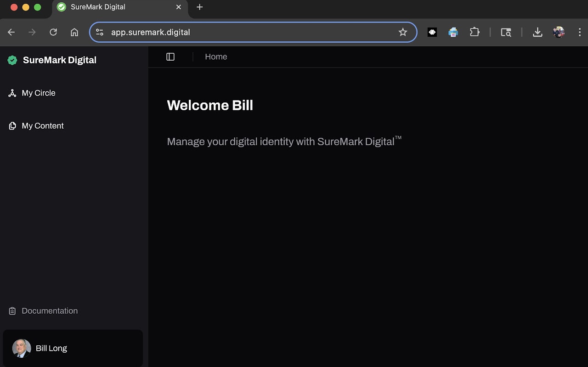
Task: Go back in browser history
Action: tap(11, 32)
